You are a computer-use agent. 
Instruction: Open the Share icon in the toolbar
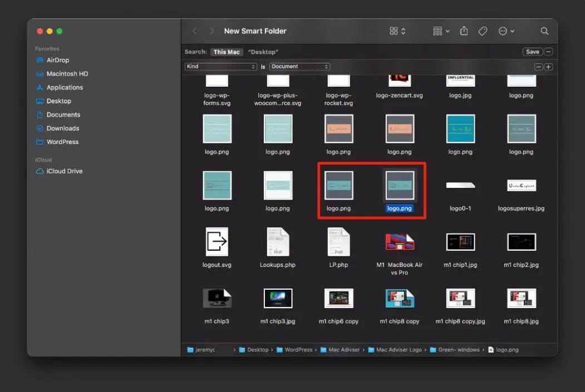pyautogui.click(x=464, y=31)
